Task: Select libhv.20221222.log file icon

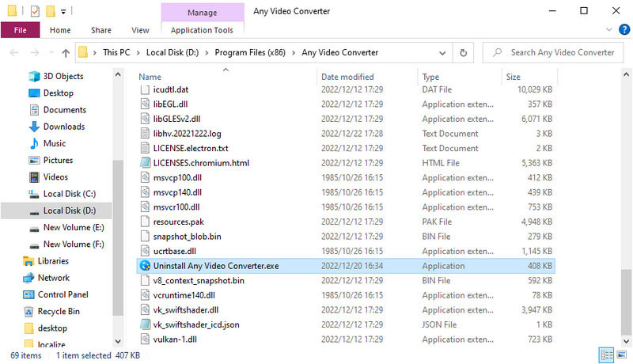Action: point(145,134)
